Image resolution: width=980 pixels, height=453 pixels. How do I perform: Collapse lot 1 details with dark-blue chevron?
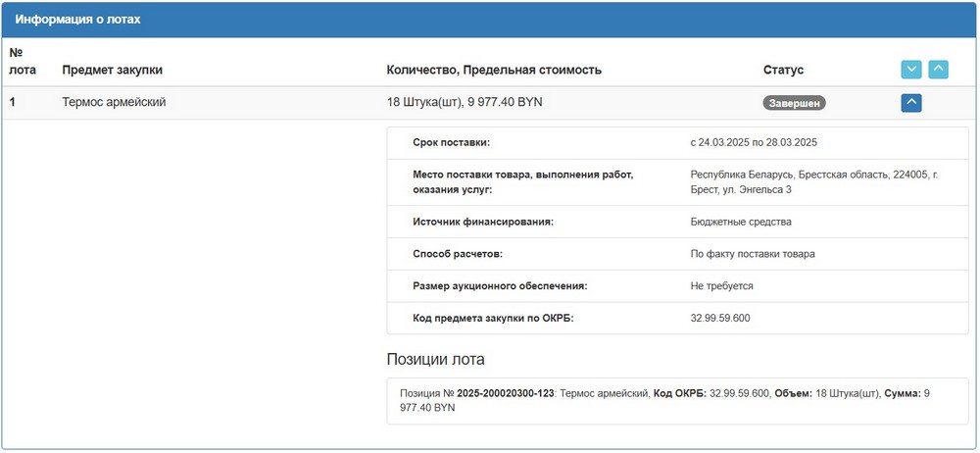tap(911, 102)
